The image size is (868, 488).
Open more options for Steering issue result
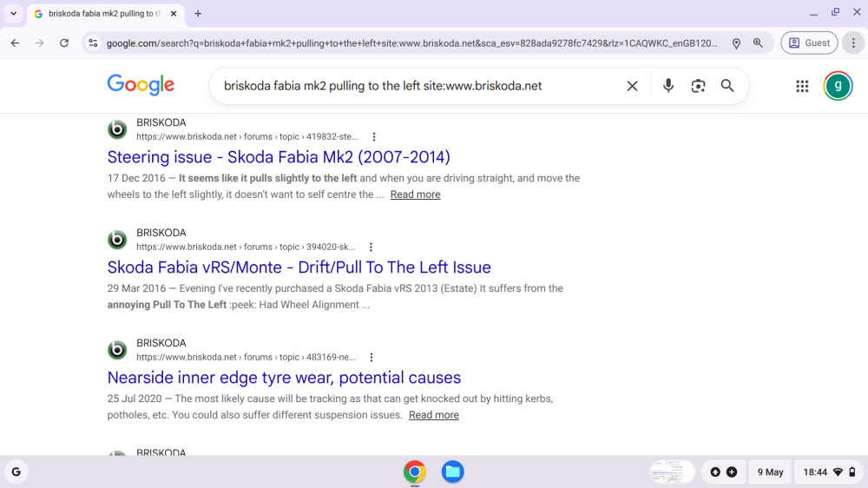[374, 137]
